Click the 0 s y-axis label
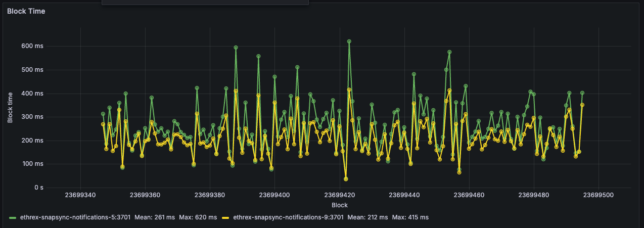 pos(38,188)
